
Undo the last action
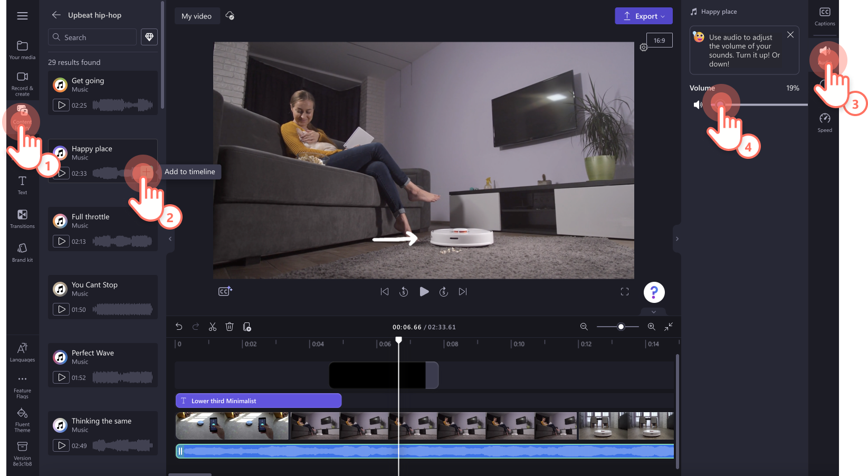coord(179,327)
